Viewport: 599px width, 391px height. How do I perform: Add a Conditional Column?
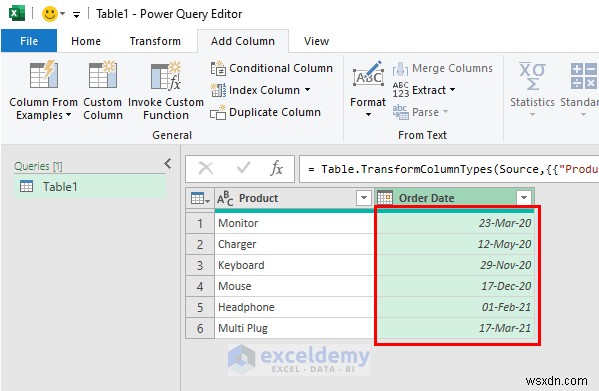point(272,68)
